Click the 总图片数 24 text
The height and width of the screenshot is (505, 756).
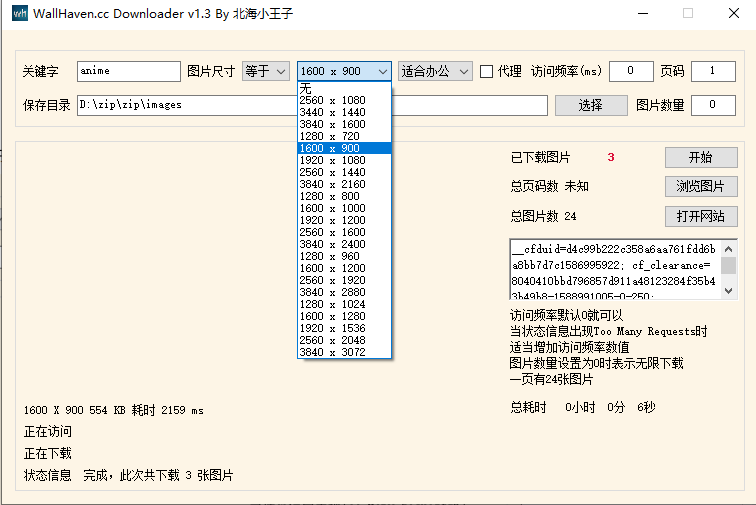click(x=543, y=216)
